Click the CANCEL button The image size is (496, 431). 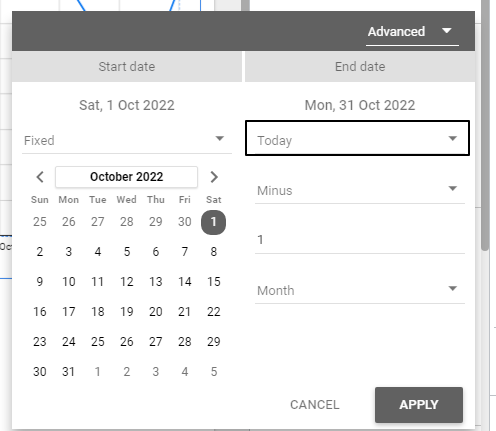tap(314, 405)
